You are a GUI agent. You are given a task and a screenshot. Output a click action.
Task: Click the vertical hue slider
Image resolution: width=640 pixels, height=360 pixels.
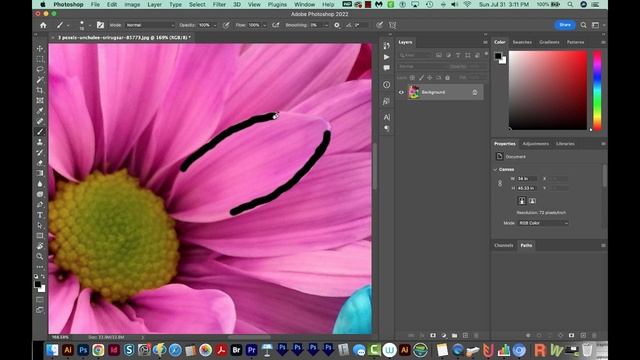(597, 91)
